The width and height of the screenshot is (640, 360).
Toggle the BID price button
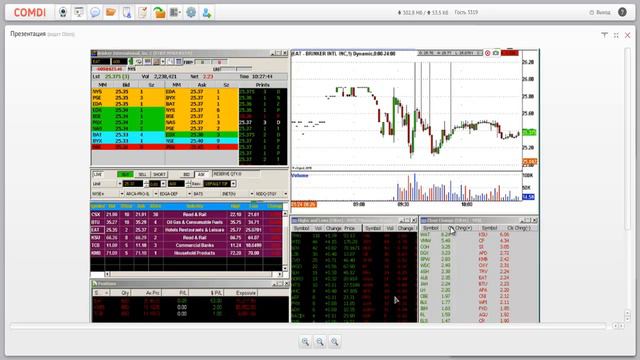[187, 174]
